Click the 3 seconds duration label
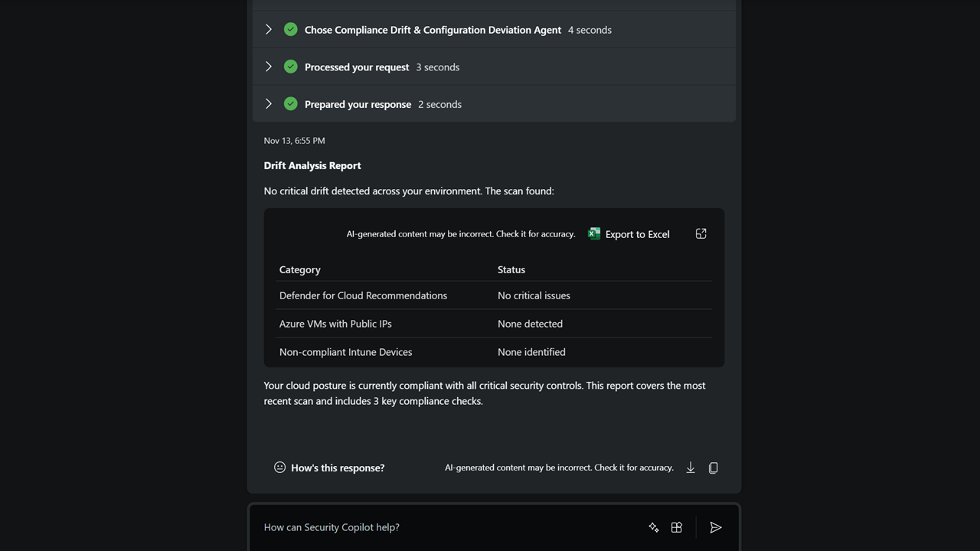 coord(438,67)
